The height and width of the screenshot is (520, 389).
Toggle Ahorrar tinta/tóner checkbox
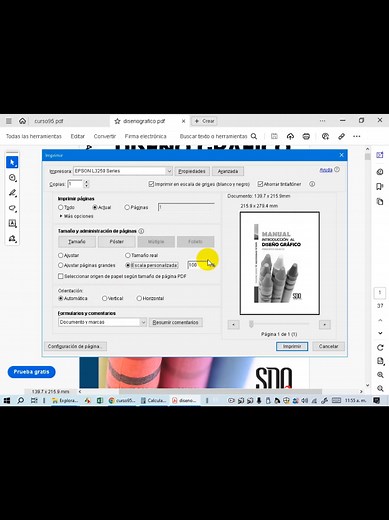coord(260,184)
